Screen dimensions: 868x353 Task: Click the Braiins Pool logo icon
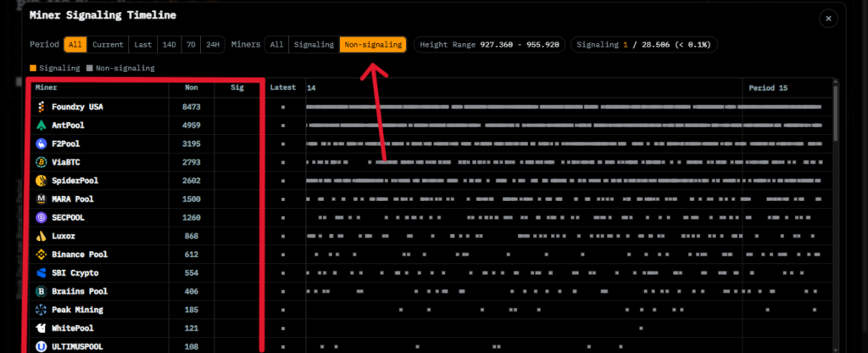(x=41, y=292)
